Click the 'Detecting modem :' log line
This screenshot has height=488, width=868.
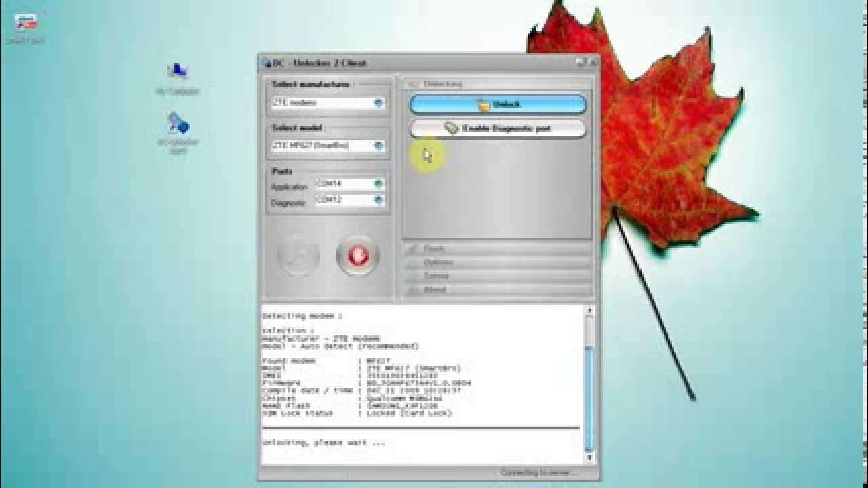[x=302, y=316]
